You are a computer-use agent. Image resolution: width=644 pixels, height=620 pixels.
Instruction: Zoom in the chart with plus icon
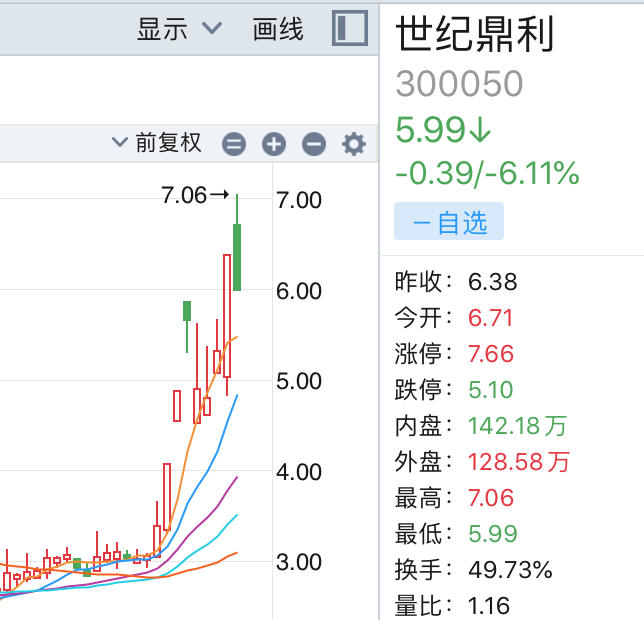[274, 144]
